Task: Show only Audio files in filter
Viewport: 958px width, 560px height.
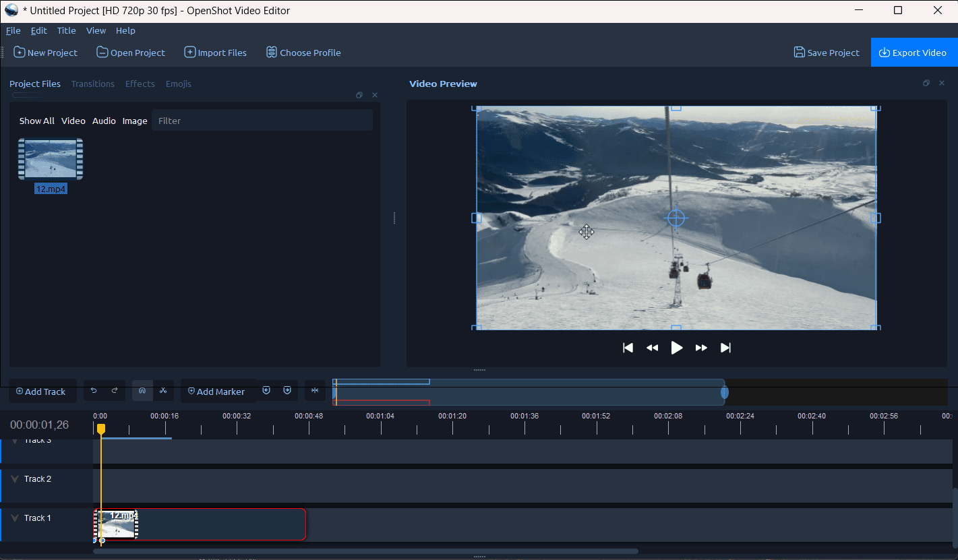Action: point(104,121)
